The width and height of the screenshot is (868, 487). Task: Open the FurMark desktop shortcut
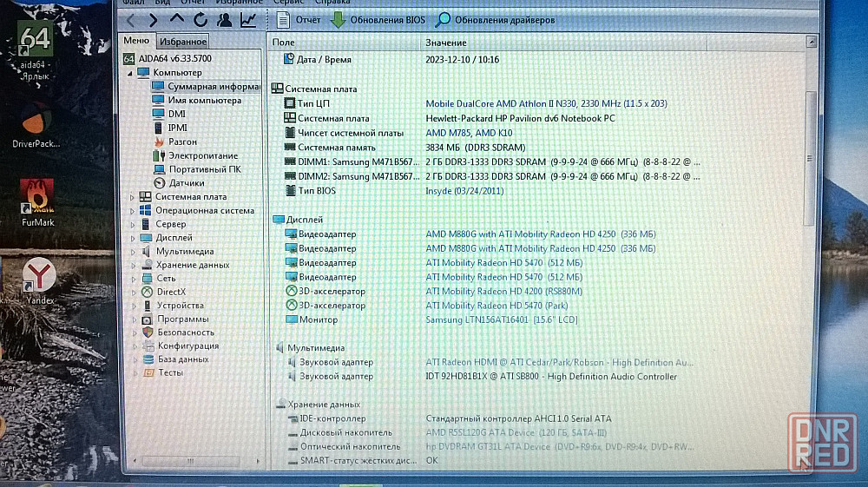(37, 202)
